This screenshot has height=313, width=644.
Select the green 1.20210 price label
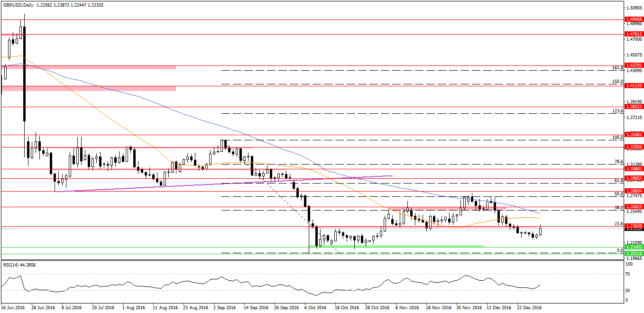[634, 254]
